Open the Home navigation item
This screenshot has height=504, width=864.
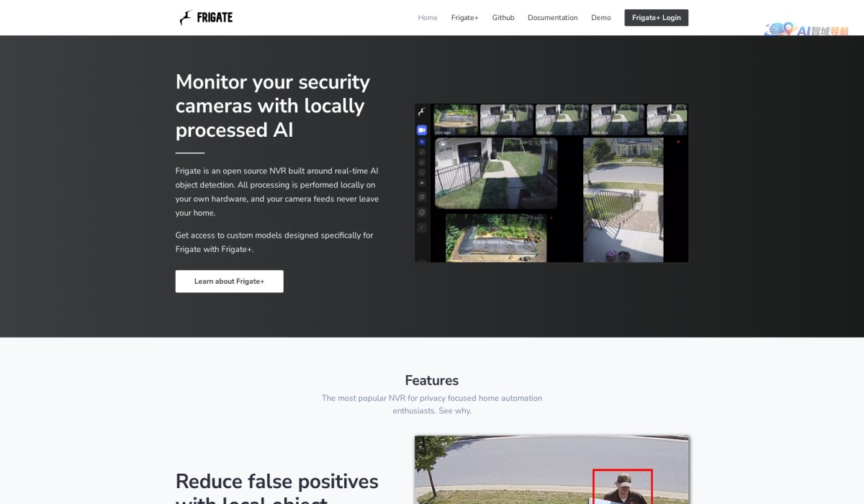click(x=428, y=18)
